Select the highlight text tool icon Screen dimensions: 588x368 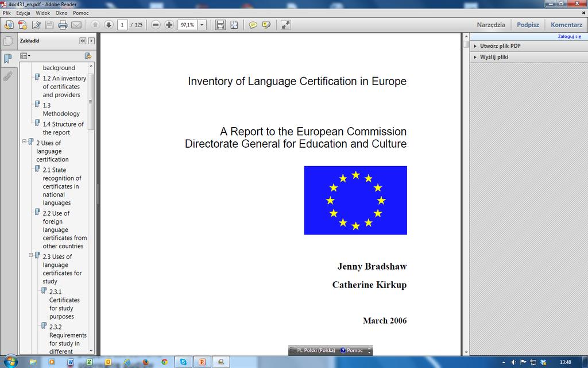tap(266, 25)
